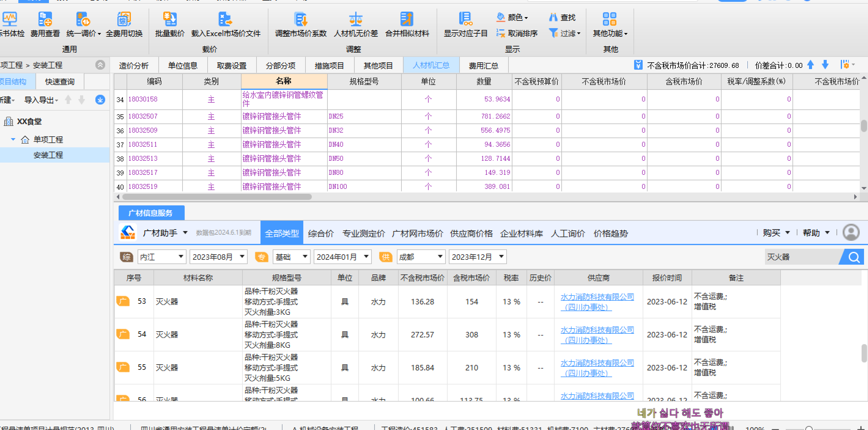The height and width of the screenshot is (430, 868).
Task: Click the 广 icon in row 54
Action: [123, 334]
